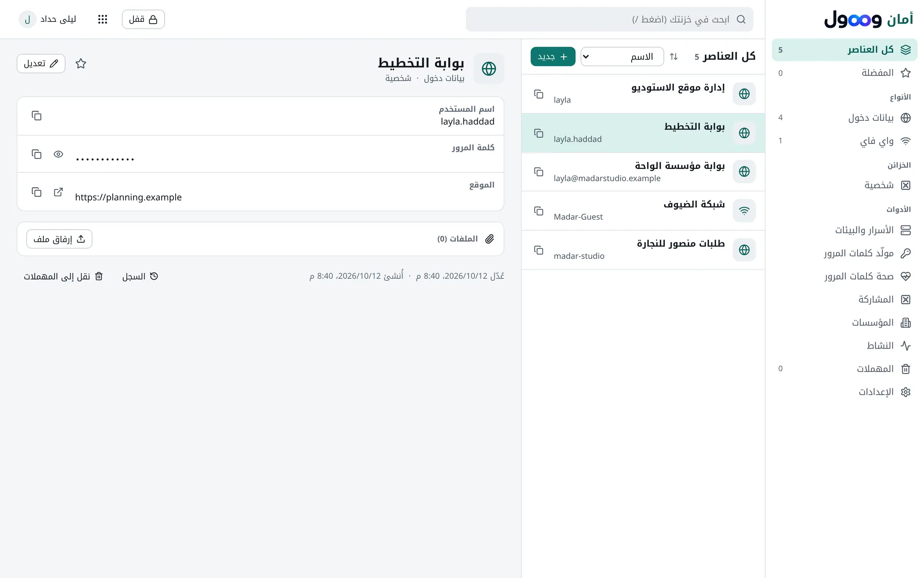
Task: Click the جديد new item button
Action: pos(553,56)
